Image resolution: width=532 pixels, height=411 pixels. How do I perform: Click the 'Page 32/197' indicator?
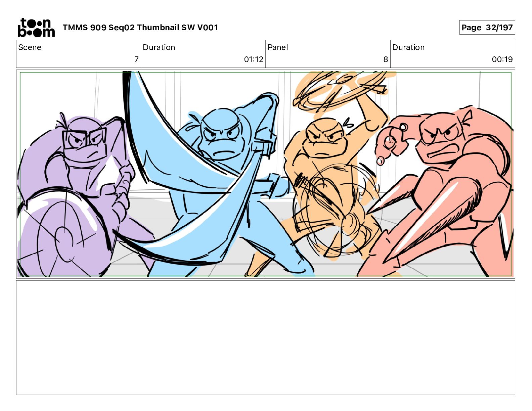pos(487,28)
